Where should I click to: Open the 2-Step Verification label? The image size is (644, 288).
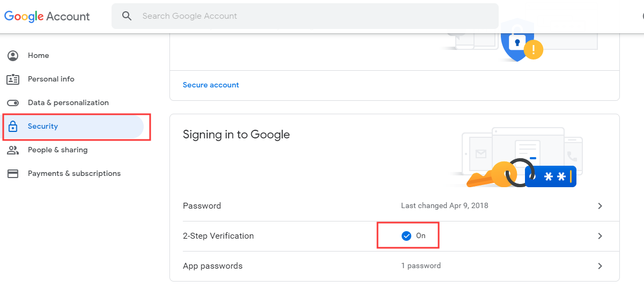point(218,236)
